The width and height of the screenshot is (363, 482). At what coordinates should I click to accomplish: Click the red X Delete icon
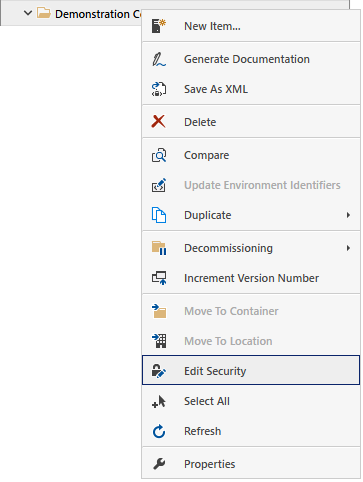(x=158, y=122)
